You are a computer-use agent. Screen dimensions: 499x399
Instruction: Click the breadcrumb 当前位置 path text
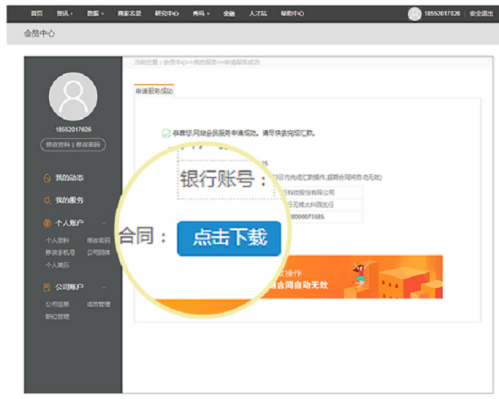(197, 62)
